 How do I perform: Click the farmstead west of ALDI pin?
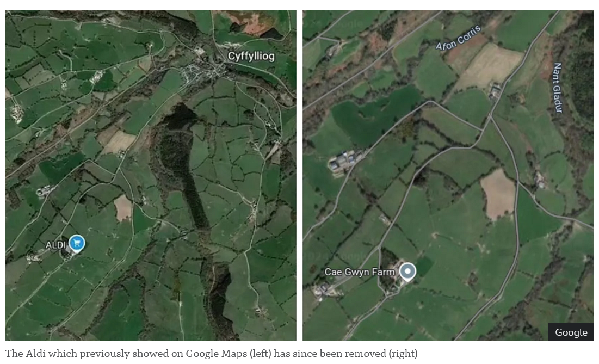(x=34, y=258)
